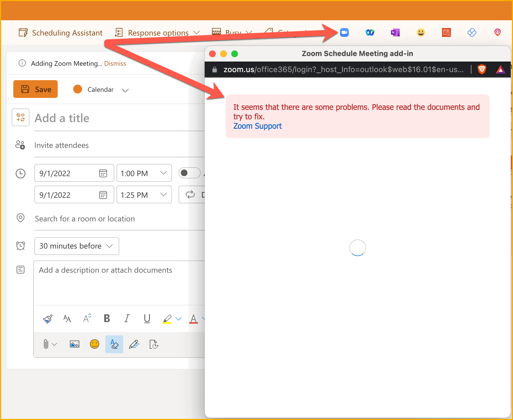Open the emoji add-in icon in top toolbar
Screen dimensions: 513x420
point(421,33)
